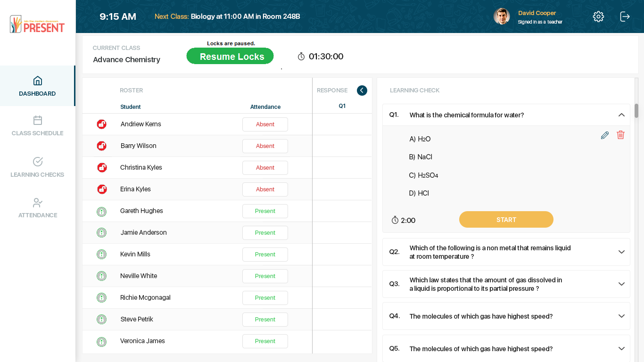Click the PRESENT logo in sidebar
The width and height of the screenshot is (644, 362).
[x=37, y=24]
